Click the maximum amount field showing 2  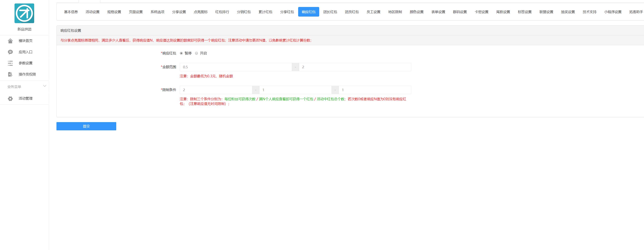(355, 67)
